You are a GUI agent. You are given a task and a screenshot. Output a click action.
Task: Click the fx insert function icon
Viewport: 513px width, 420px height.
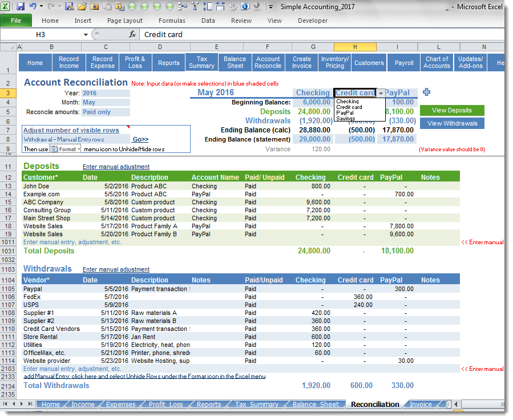[x=132, y=34]
